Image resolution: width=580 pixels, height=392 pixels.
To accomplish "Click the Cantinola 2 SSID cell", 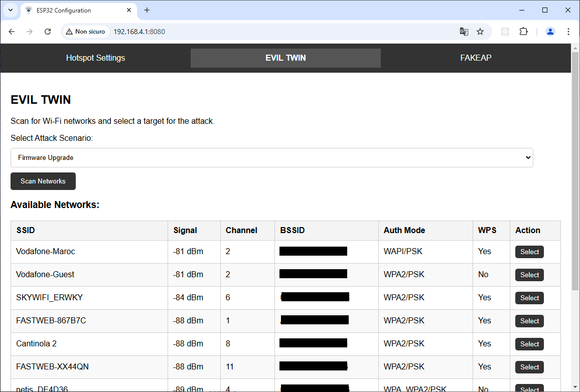I will point(89,343).
